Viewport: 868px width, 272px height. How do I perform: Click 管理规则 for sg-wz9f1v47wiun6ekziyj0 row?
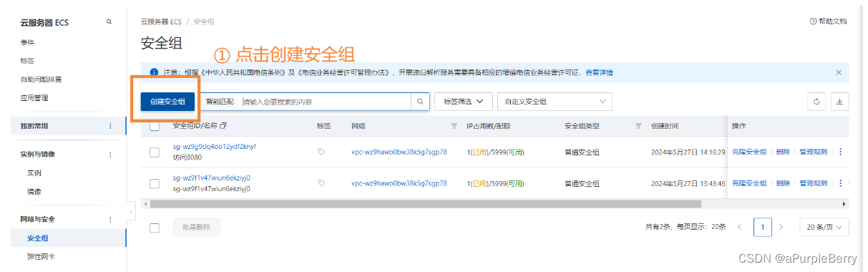pyautogui.click(x=813, y=183)
